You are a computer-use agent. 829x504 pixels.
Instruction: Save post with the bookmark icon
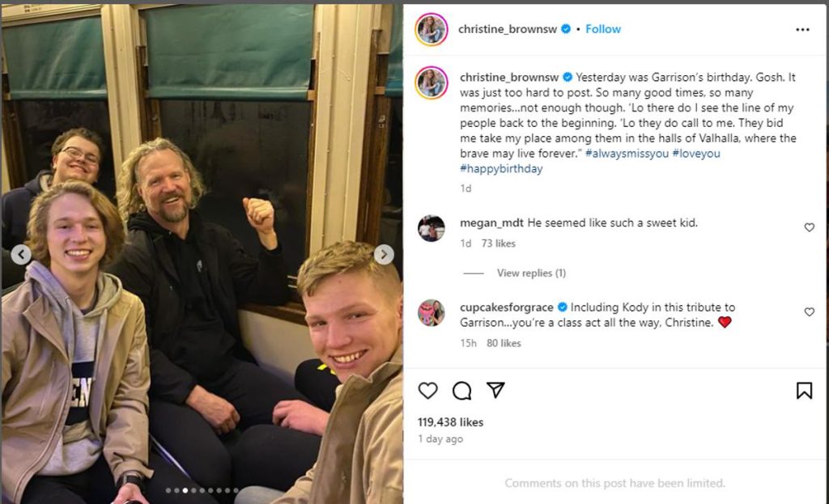tap(804, 391)
